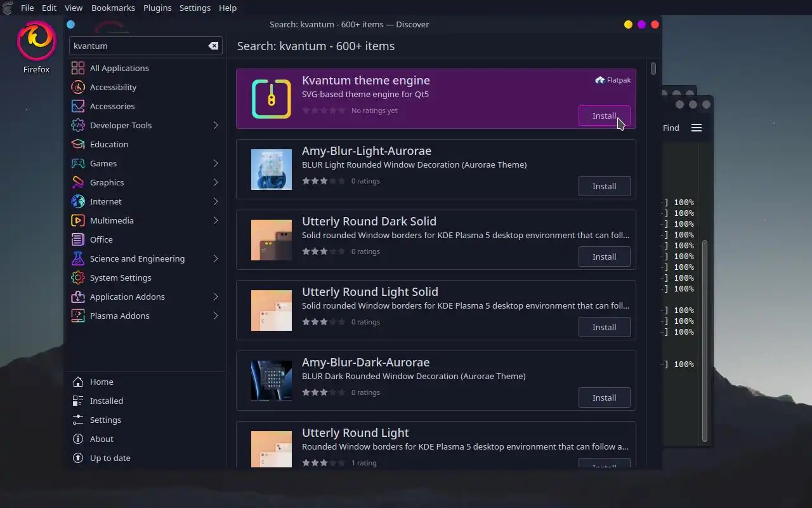The height and width of the screenshot is (508, 812).
Task: Select the Office category icon
Action: point(78,239)
